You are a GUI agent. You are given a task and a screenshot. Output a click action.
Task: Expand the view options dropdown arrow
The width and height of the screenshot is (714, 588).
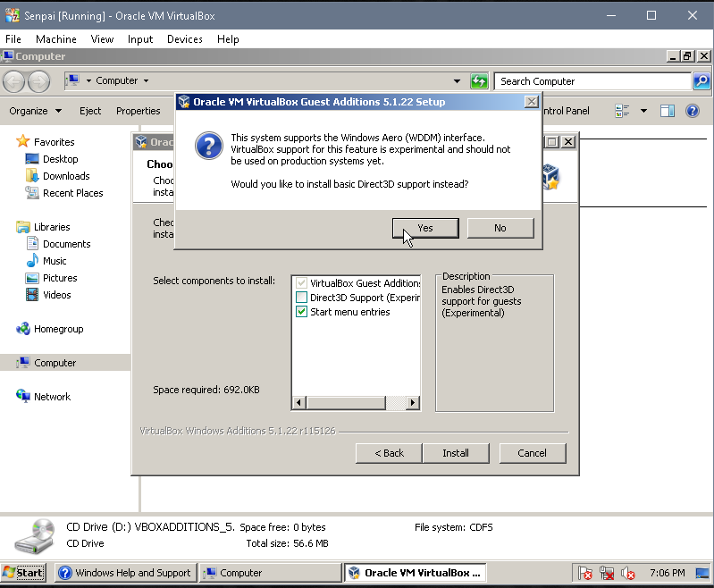(643, 111)
